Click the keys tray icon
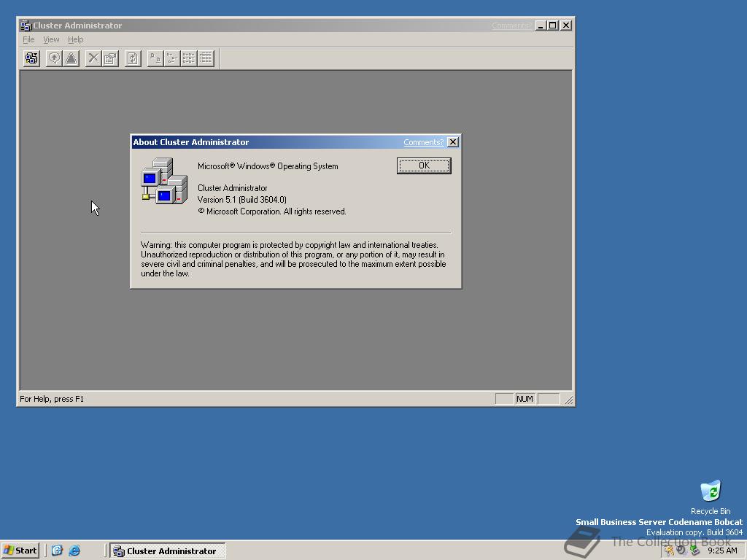 (670, 551)
